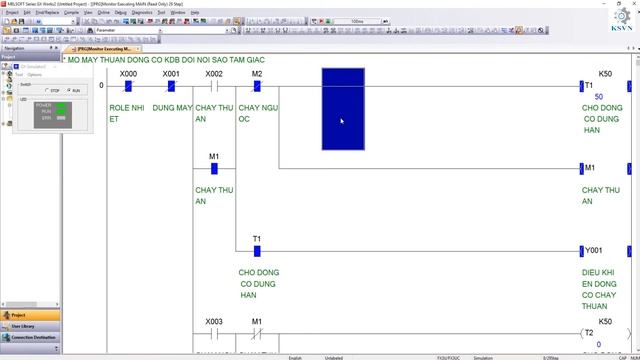The image size is (640, 360).
Task: Click the navigation horizontal scrollbar
Action: [21, 304]
